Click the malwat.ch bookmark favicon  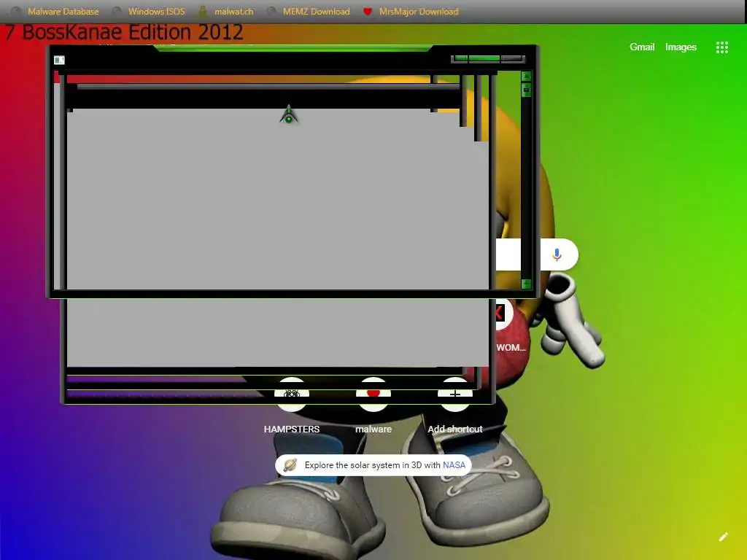(203, 12)
